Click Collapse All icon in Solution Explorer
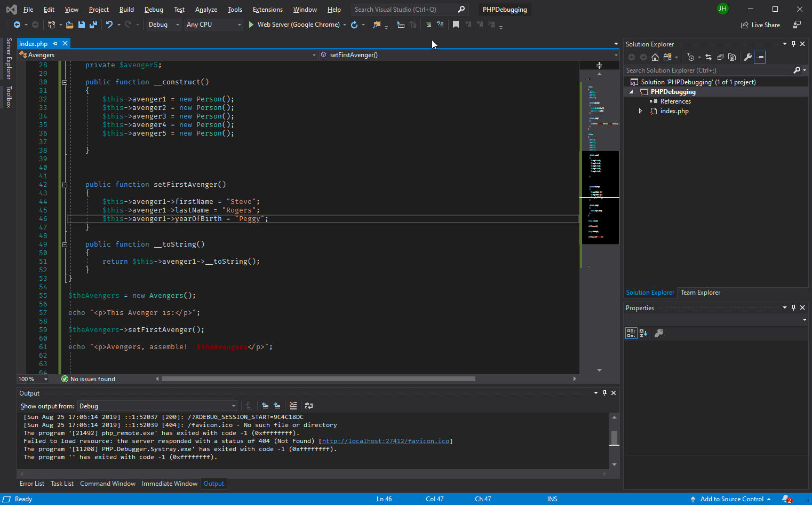The width and height of the screenshot is (812, 505). [720, 57]
